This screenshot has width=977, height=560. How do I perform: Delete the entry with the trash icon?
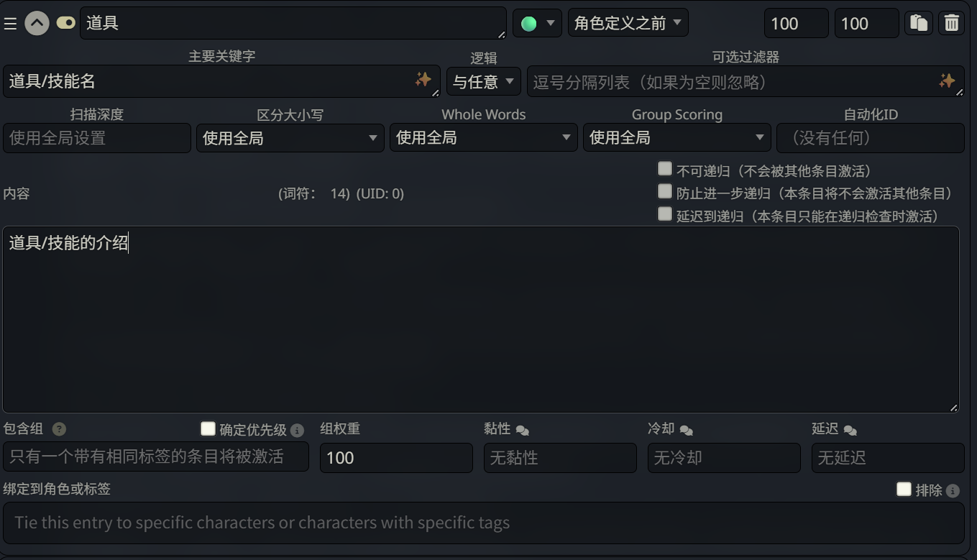click(x=951, y=22)
